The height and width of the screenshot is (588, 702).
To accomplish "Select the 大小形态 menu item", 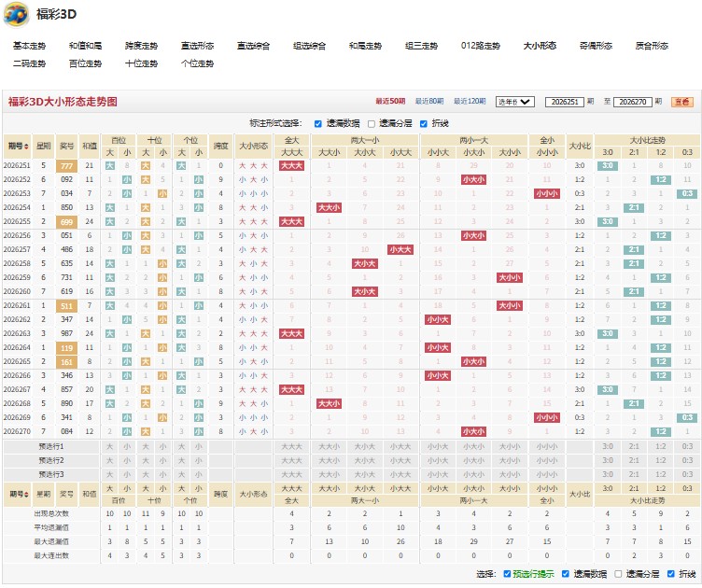I will (x=540, y=46).
